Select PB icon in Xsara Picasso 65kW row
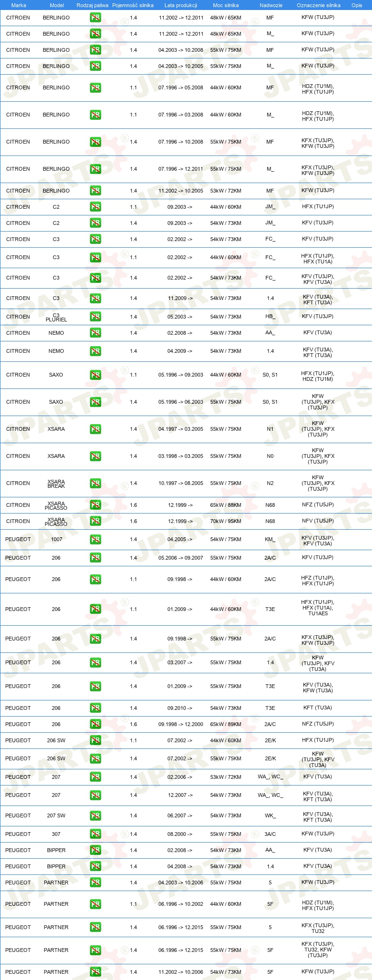This screenshot has width=372, height=980. [x=96, y=505]
